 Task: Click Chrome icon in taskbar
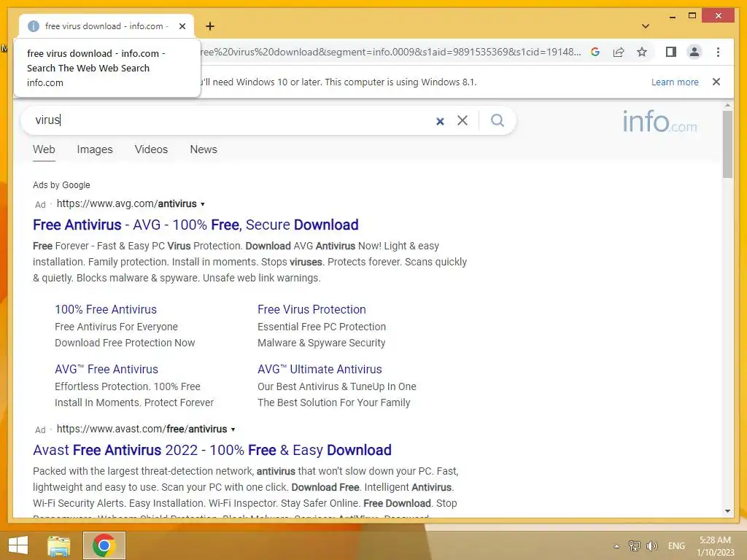(x=104, y=545)
